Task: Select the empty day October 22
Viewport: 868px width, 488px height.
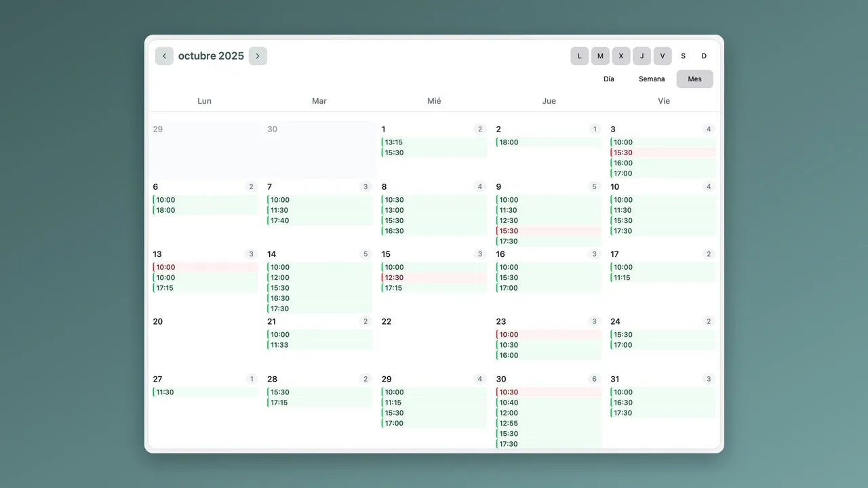Action: pyautogui.click(x=434, y=342)
